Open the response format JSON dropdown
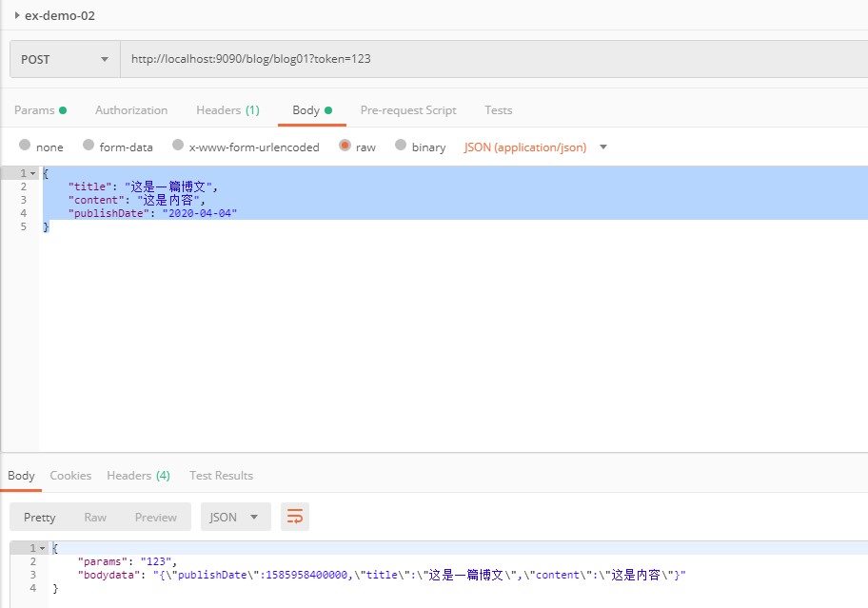868x608 pixels. (235, 517)
